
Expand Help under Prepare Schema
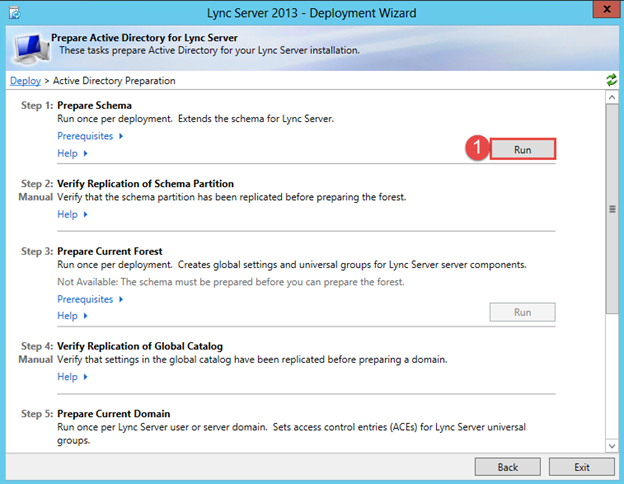point(72,153)
